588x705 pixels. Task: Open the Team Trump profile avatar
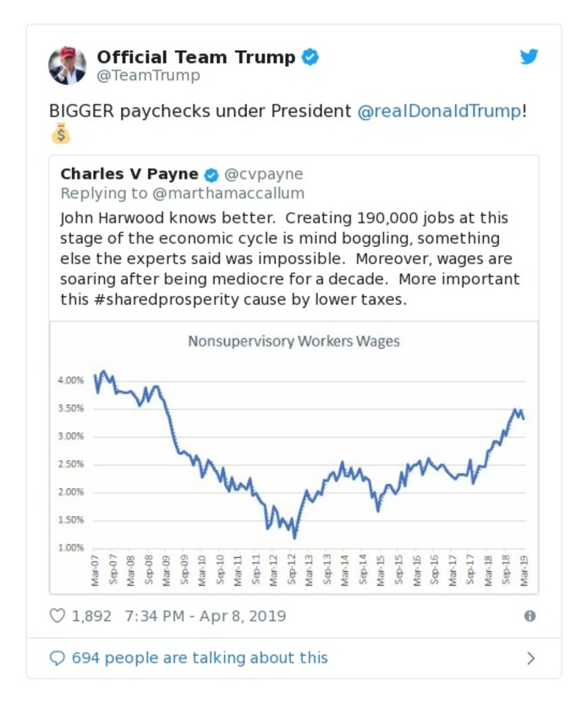(x=67, y=65)
